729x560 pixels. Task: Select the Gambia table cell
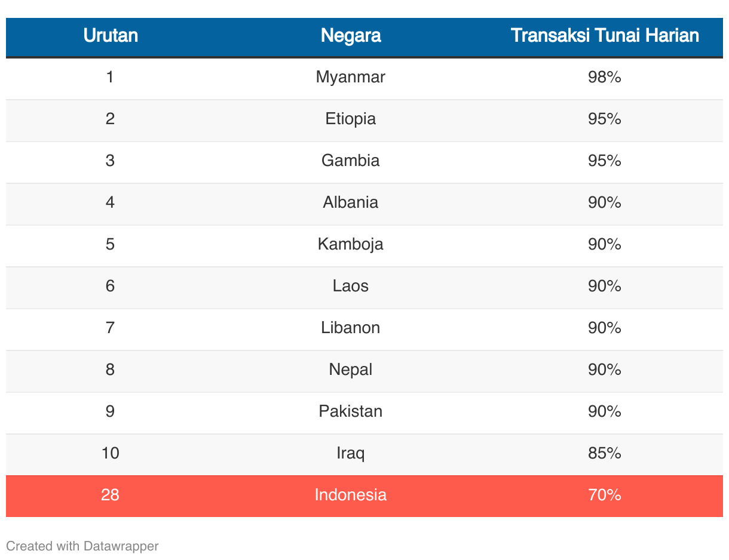tap(351, 161)
